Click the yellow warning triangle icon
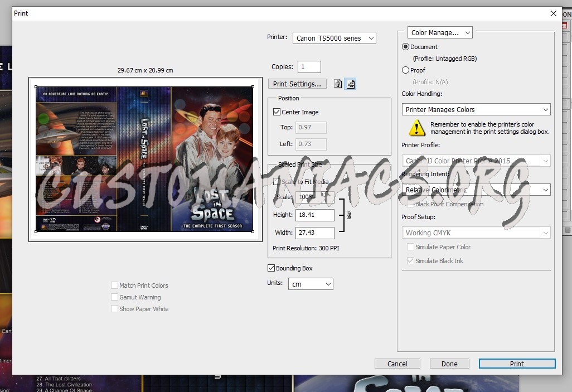The width and height of the screenshot is (572, 392). tap(416, 128)
